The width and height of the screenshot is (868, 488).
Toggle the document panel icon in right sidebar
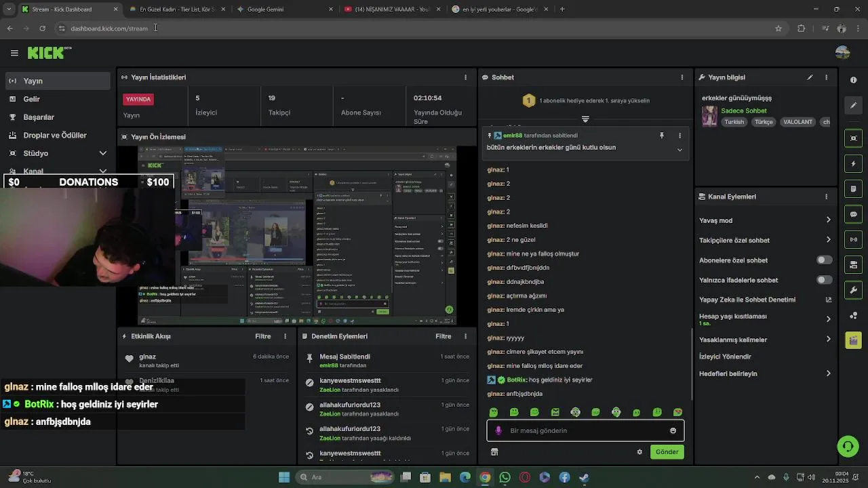pyautogui.click(x=853, y=188)
